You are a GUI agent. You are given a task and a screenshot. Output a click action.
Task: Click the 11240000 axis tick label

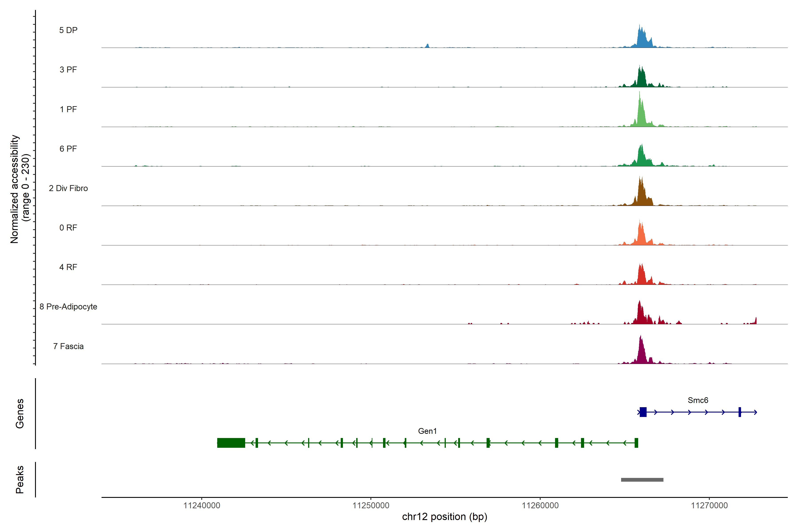[201, 506]
